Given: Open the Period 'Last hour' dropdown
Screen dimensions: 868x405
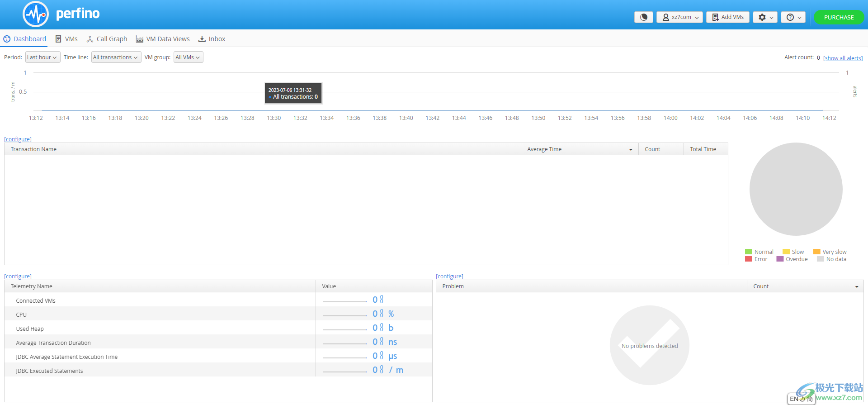Looking at the screenshot, I should [42, 57].
